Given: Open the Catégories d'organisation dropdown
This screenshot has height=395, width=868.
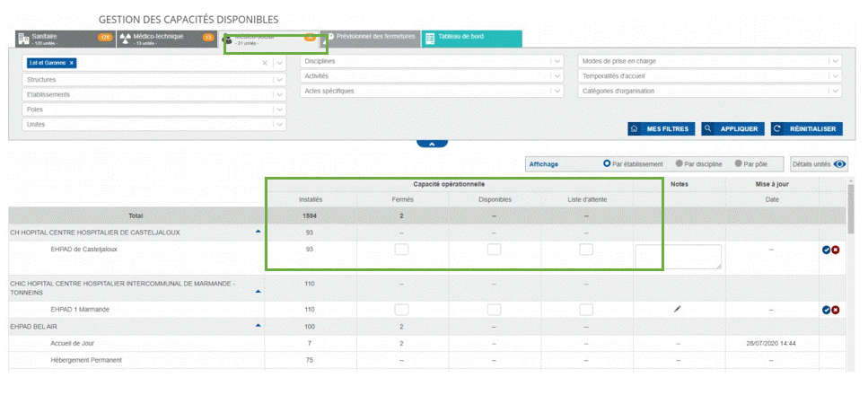Looking at the screenshot, I should 710,91.
